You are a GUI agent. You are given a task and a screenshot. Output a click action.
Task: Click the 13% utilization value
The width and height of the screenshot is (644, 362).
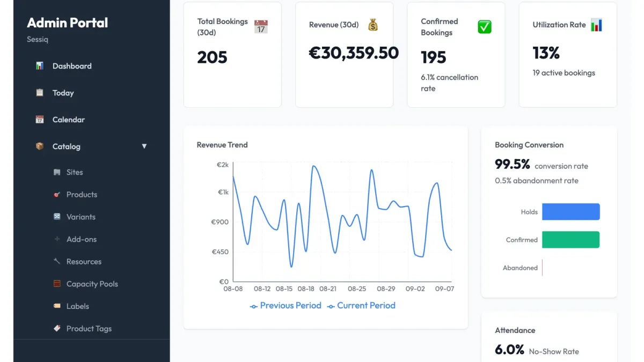coord(546,53)
